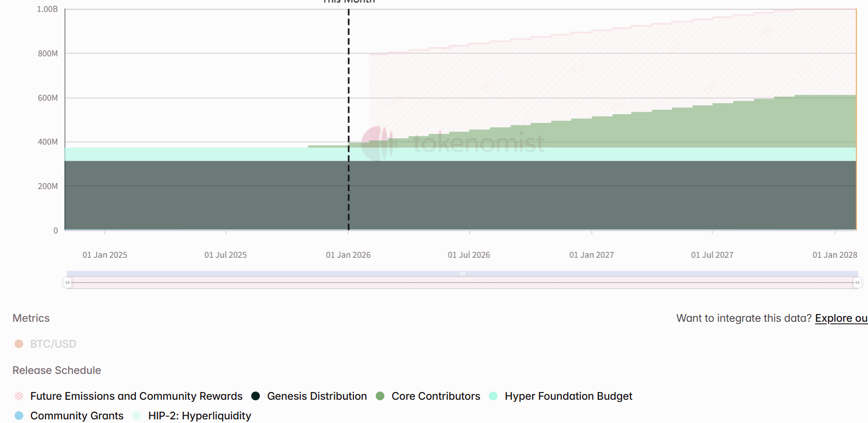Click the pale dot beside HIP-2: Hyperliquidity
Viewport: 868px width, 423px height.
click(x=137, y=416)
